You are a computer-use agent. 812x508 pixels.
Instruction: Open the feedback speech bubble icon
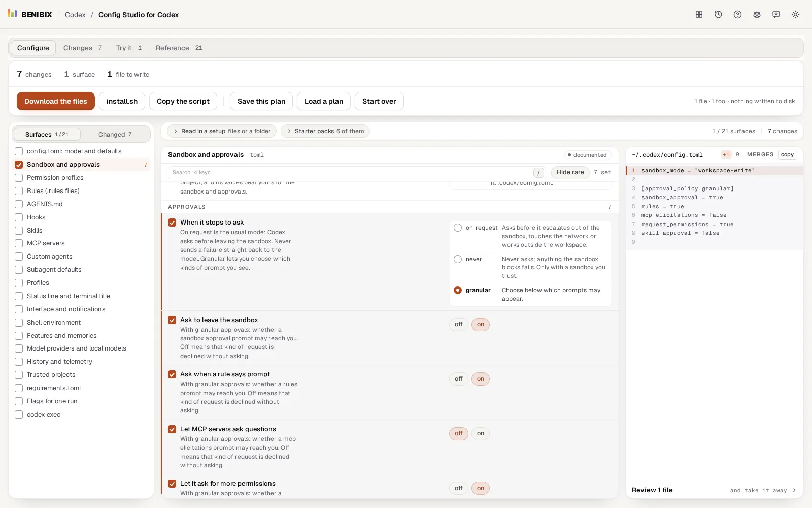coord(776,15)
